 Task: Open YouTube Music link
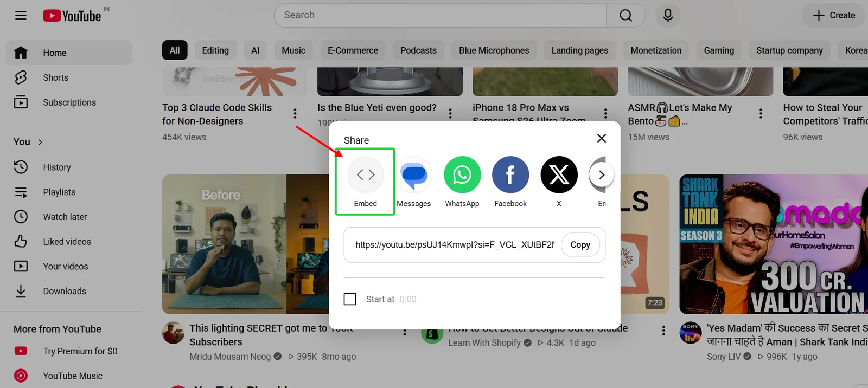[x=69, y=376]
